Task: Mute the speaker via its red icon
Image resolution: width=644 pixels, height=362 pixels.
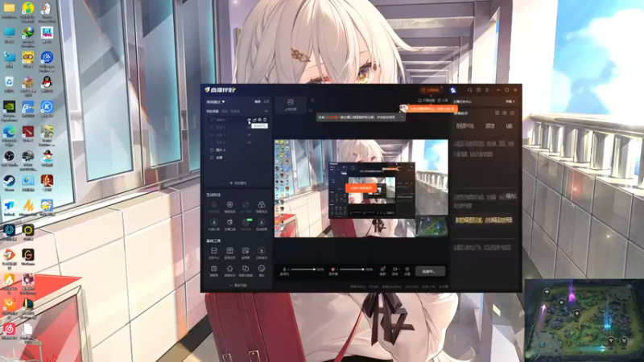Action: tap(333, 269)
